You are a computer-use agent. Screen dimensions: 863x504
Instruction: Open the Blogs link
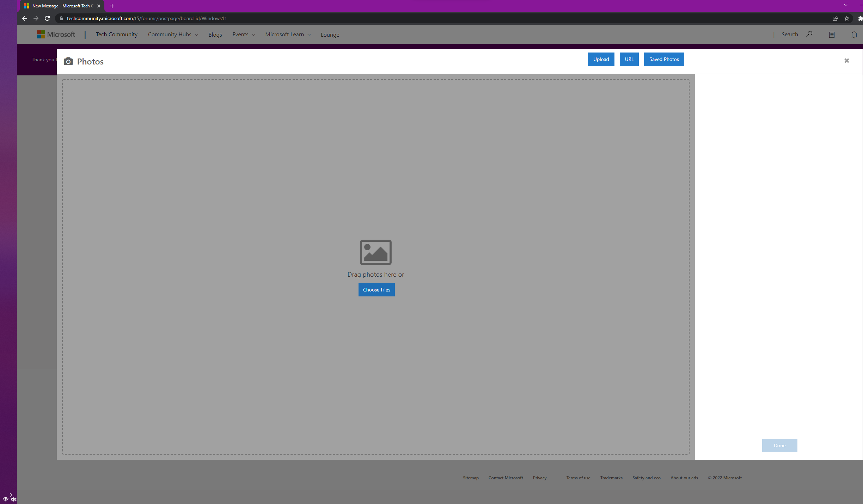tap(215, 35)
